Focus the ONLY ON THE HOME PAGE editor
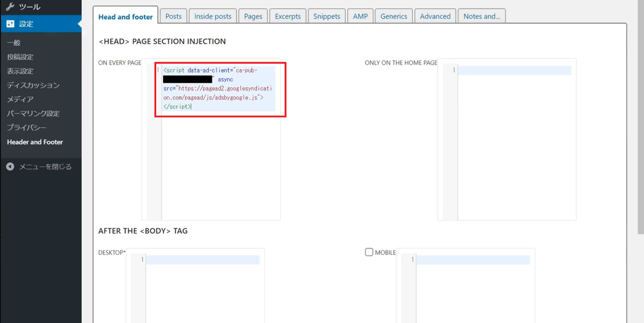The image size is (644, 323). [507, 139]
